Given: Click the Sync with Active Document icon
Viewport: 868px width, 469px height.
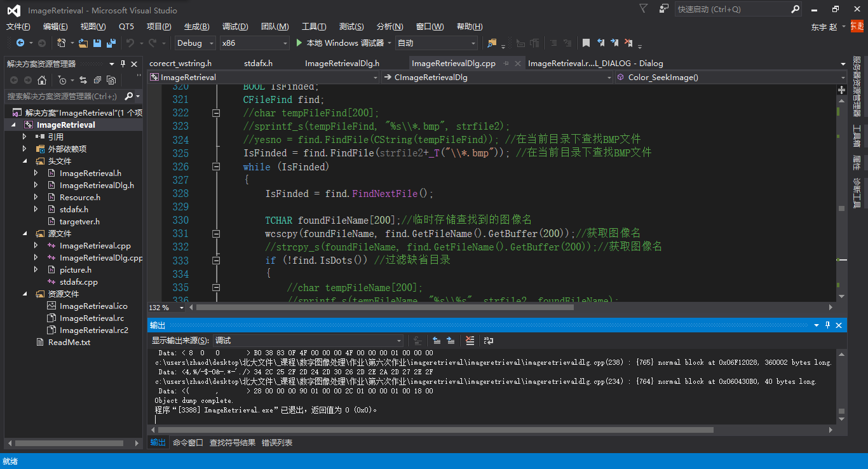Looking at the screenshot, I should 83,80.
